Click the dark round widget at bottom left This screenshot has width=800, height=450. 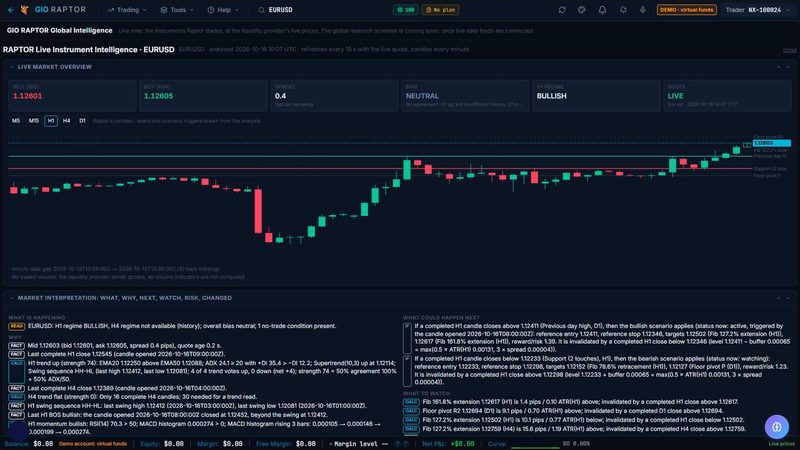coord(18,431)
